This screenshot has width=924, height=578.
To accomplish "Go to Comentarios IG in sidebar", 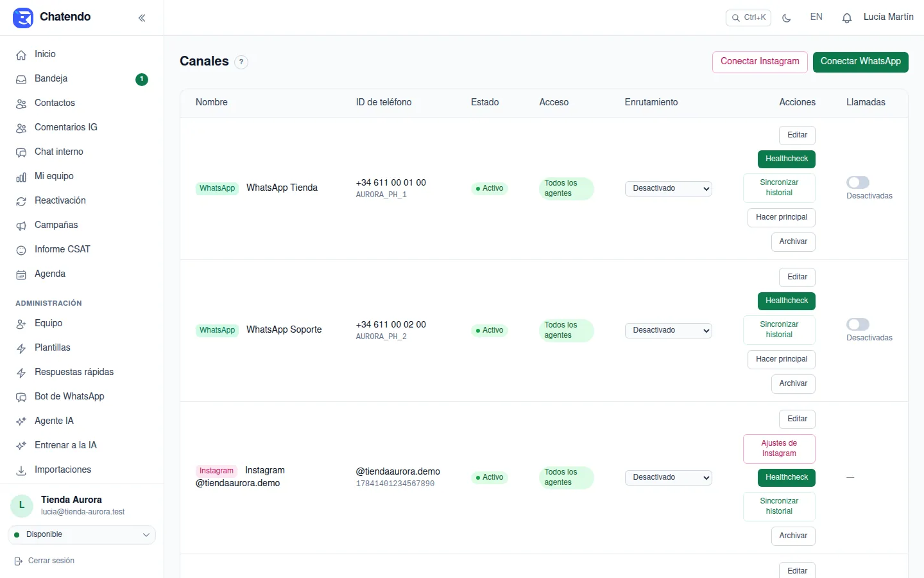I will coord(81,127).
